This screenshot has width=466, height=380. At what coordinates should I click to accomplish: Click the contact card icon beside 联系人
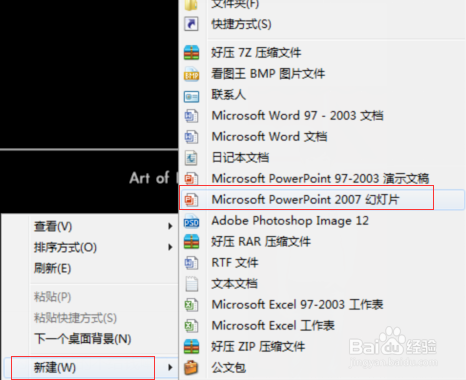point(191,96)
